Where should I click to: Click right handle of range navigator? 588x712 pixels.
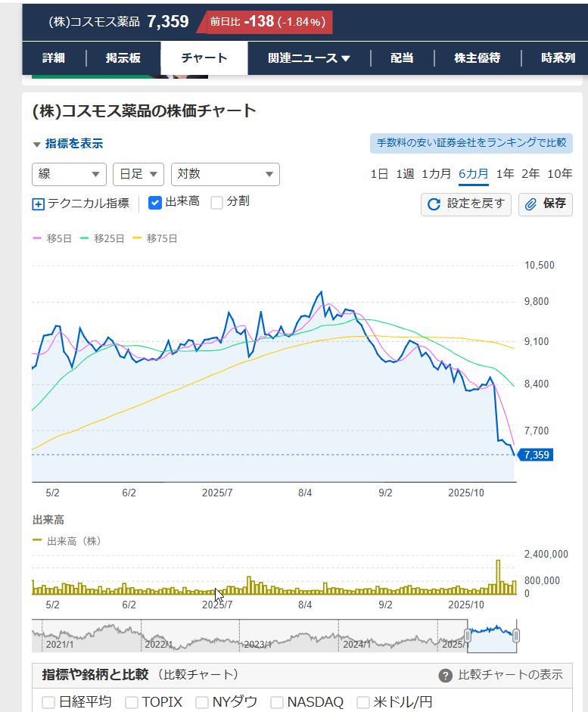(516, 636)
